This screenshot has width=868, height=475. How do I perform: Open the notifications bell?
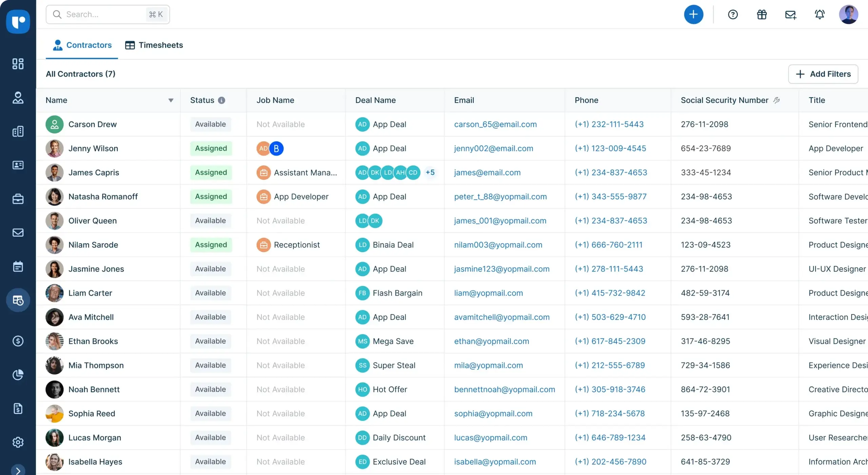click(x=820, y=15)
